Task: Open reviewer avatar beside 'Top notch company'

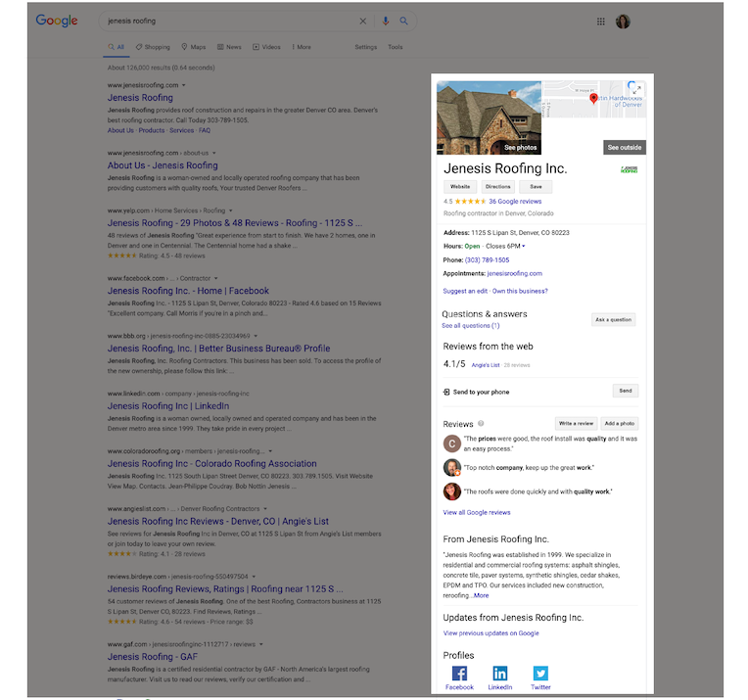Action: click(x=451, y=468)
